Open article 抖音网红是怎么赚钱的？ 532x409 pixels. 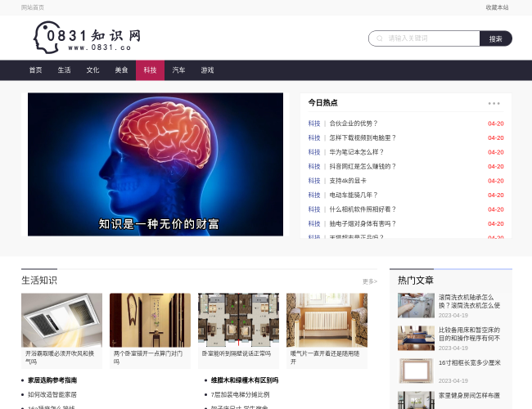click(x=363, y=167)
